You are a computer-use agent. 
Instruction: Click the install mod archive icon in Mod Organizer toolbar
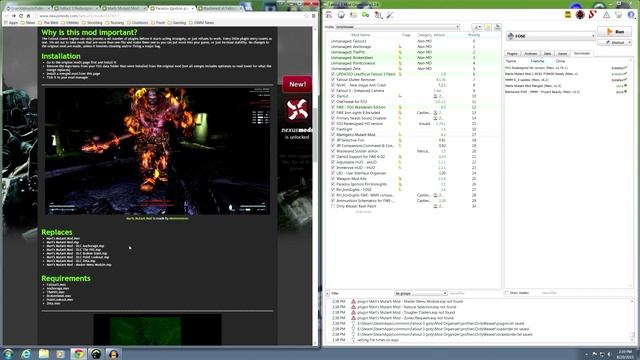329,15
